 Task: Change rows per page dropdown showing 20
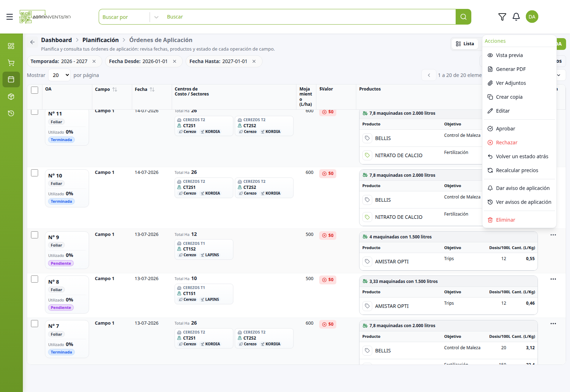point(59,75)
